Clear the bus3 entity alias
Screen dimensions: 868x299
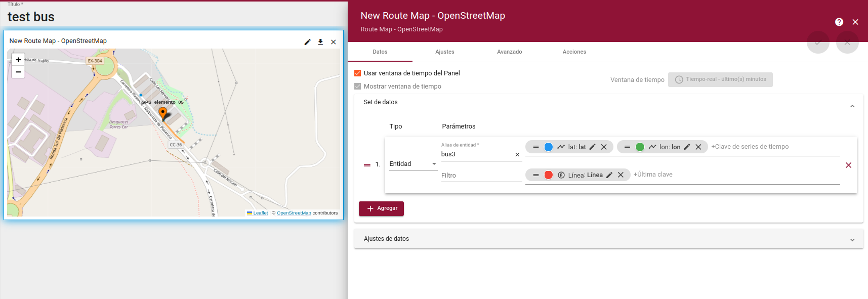click(x=517, y=155)
